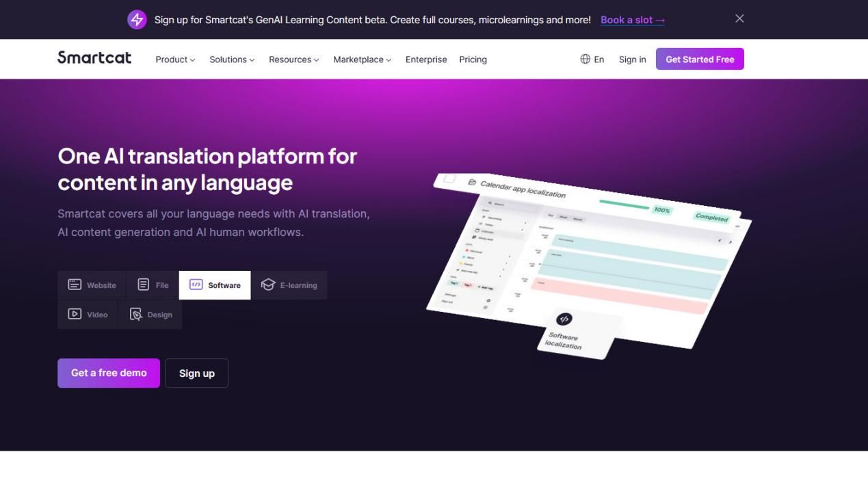Image resolution: width=868 pixels, height=489 pixels.
Task: Open the Enterprise page
Action: 426,60
